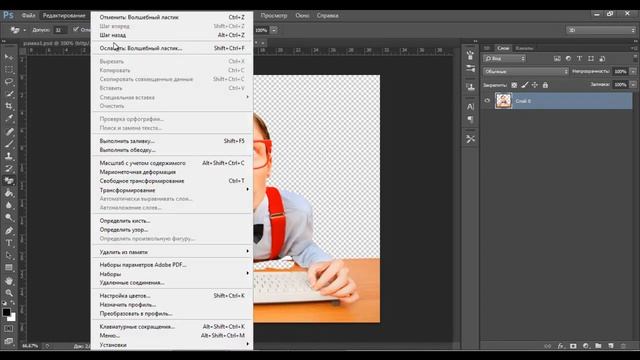This screenshot has height=360, width=640.
Task: Delete layer with the trash icon
Action: click(x=623, y=346)
